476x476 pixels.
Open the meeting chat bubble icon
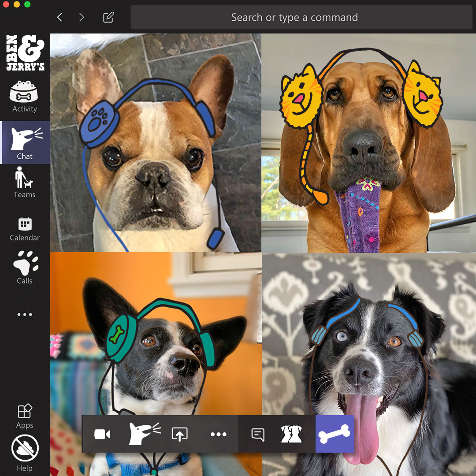(x=258, y=434)
